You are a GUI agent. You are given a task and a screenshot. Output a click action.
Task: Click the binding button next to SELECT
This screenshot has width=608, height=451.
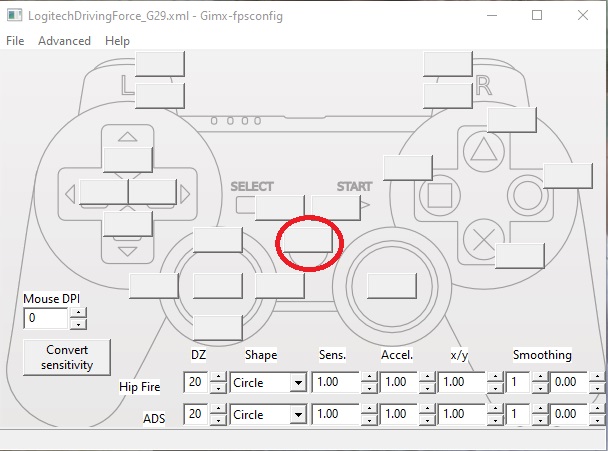click(x=280, y=207)
